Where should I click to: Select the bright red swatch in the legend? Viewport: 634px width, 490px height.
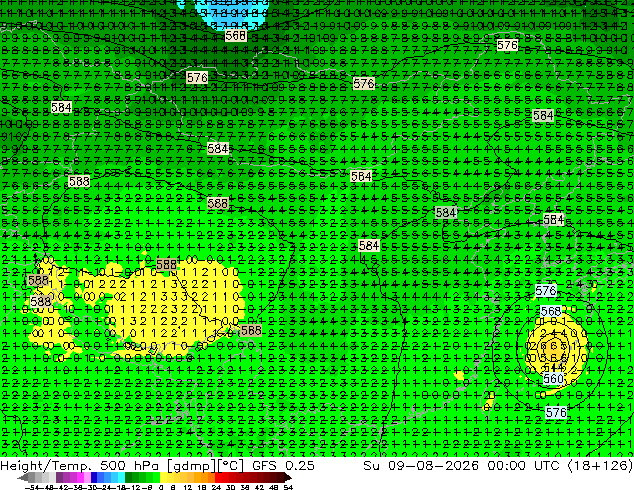tap(218, 477)
